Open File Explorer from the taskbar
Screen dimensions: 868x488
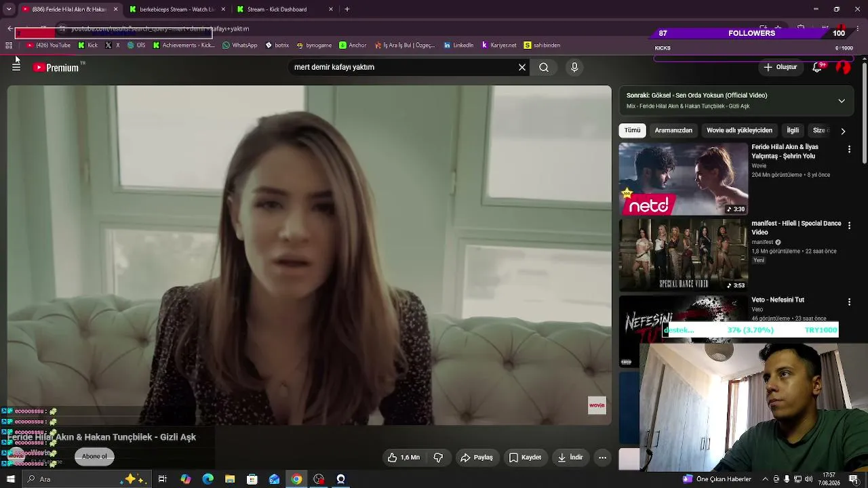[x=230, y=479]
